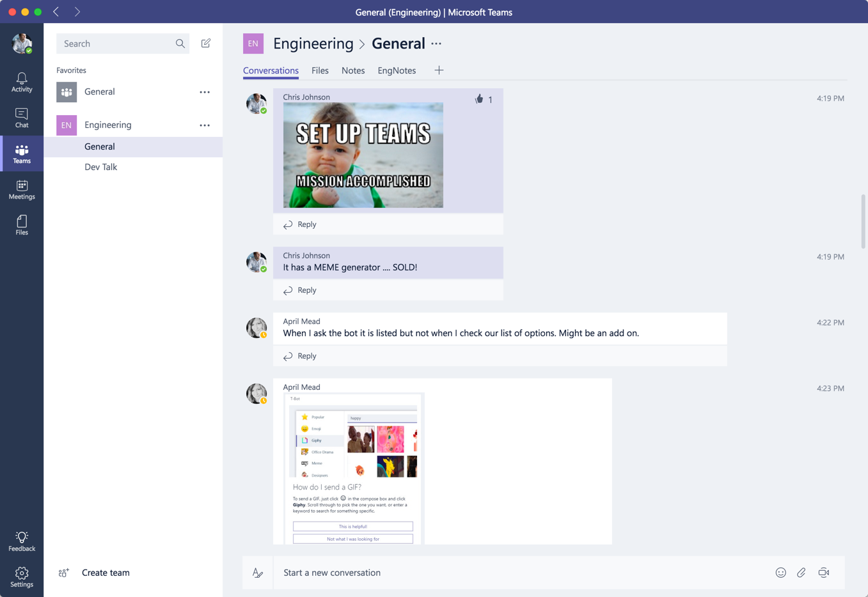The width and height of the screenshot is (868, 597).
Task: Click the Favorites General team icon
Action: pos(67,92)
